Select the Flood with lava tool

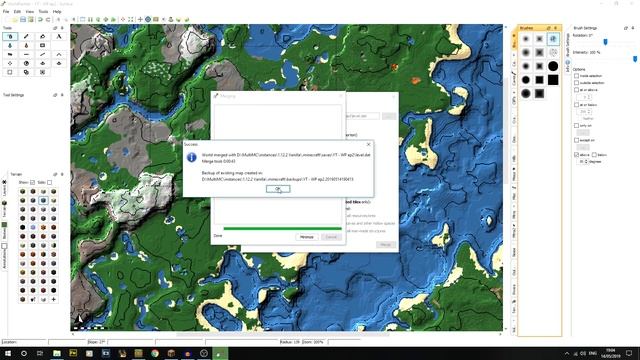point(26,45)
